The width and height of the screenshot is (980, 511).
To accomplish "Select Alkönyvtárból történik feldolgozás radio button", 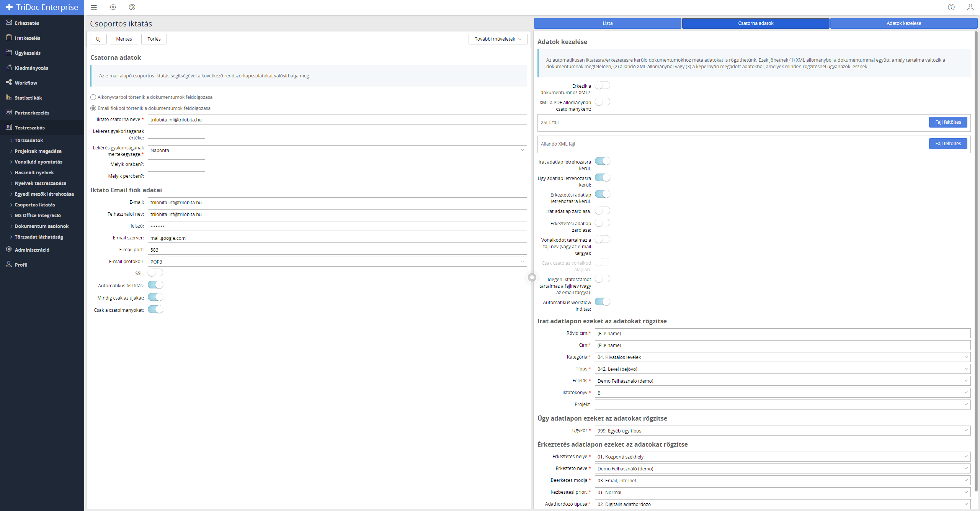I will point(93,97).
